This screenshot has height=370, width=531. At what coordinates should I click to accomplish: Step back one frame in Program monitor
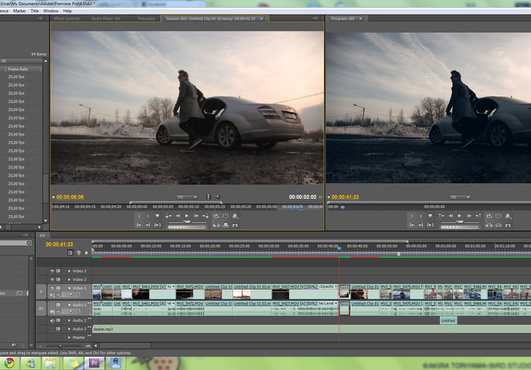451,216
